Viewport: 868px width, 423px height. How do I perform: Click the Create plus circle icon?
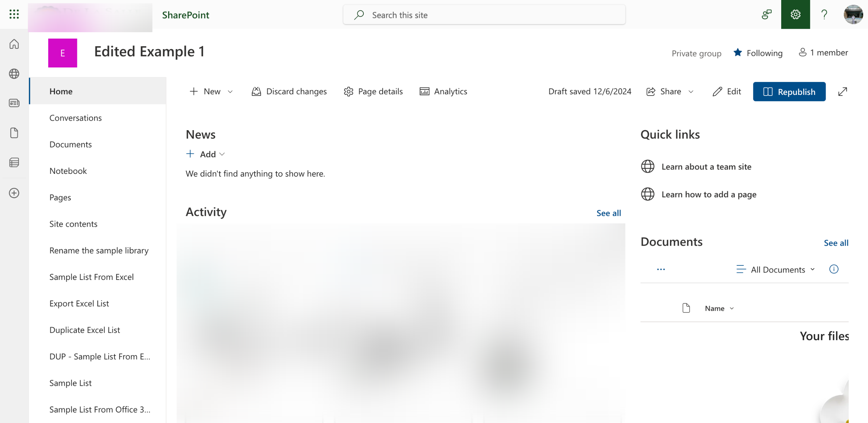tap(14, 193)
